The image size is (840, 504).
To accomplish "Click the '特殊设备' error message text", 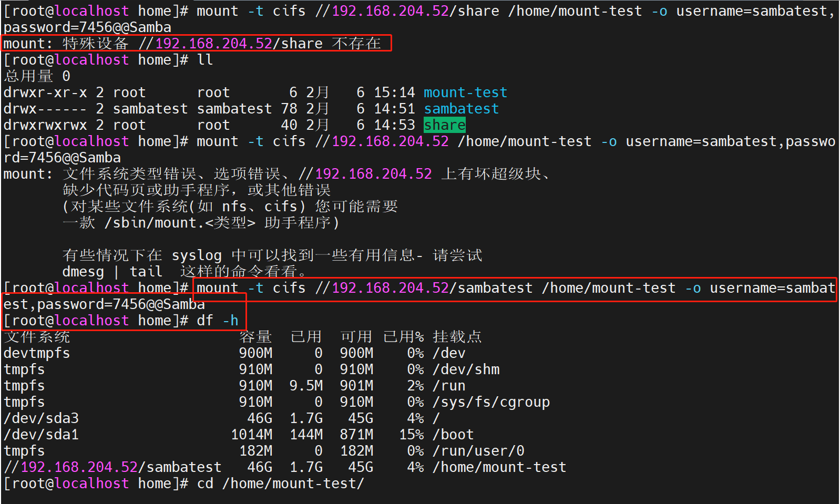I will tap(96, 44).
